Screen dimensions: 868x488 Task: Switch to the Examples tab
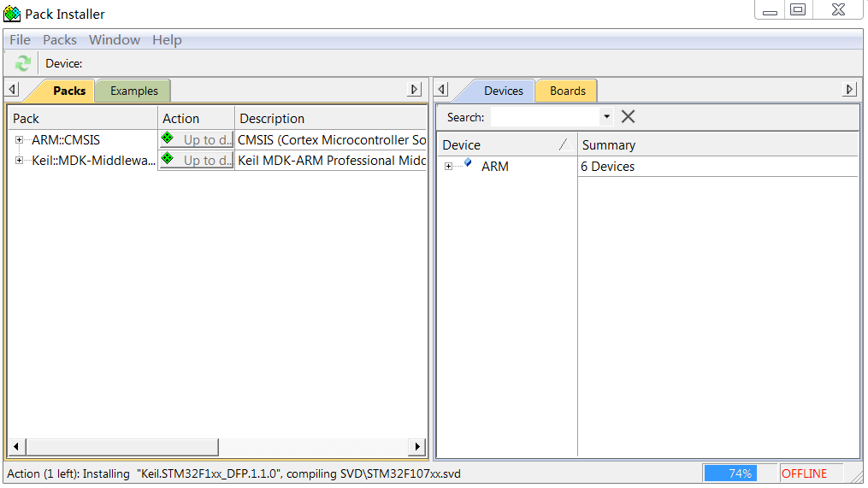134,91
